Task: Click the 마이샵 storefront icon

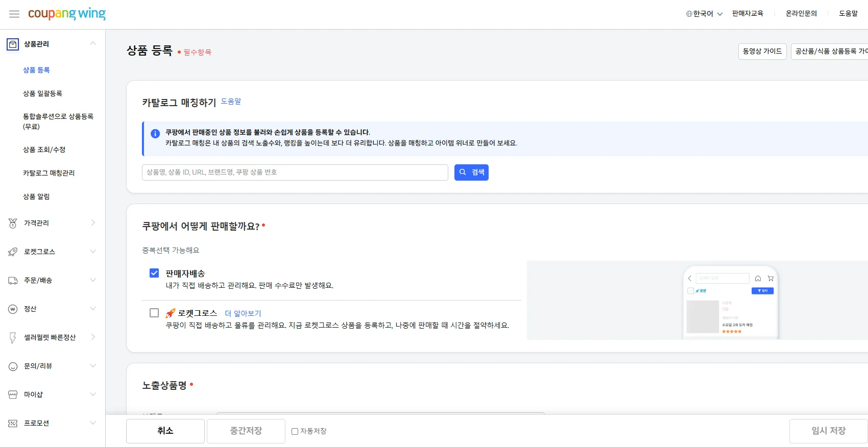Action: (x=13, y=394)
